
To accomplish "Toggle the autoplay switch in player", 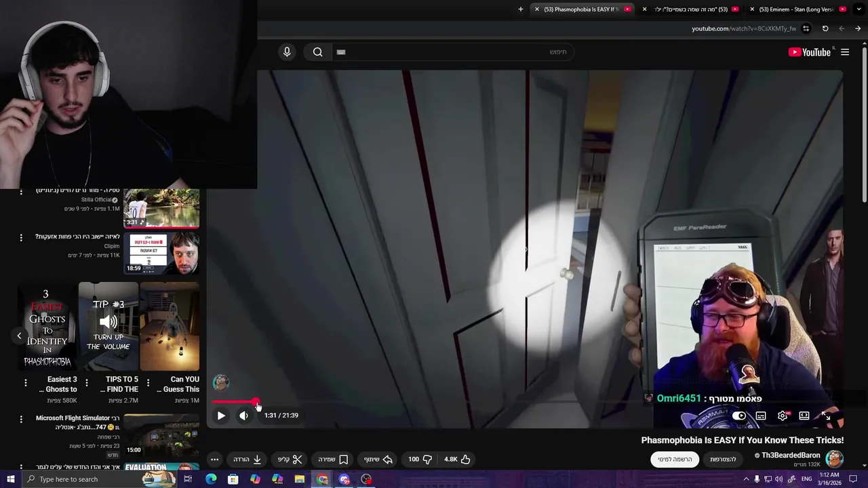I will tap(739, 415).
